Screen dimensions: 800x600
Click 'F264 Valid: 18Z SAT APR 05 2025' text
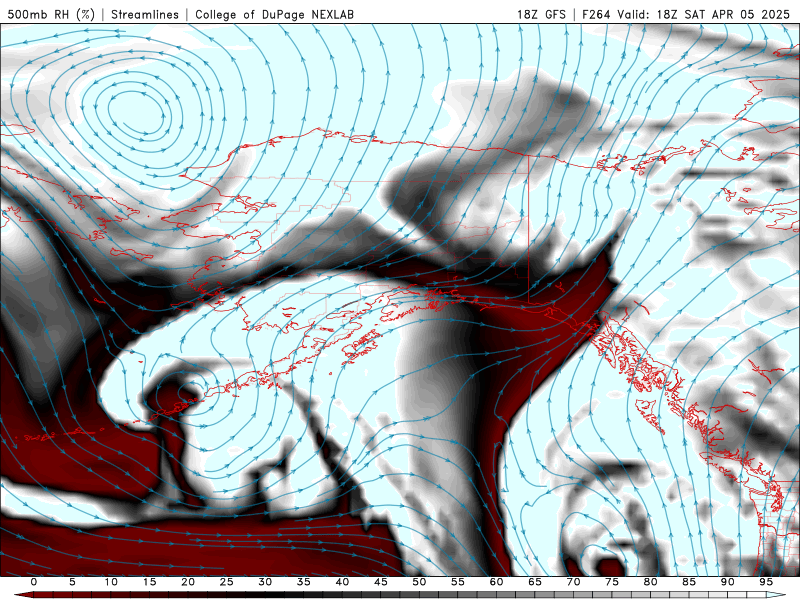pyautogui.click(x=686, y=14)
